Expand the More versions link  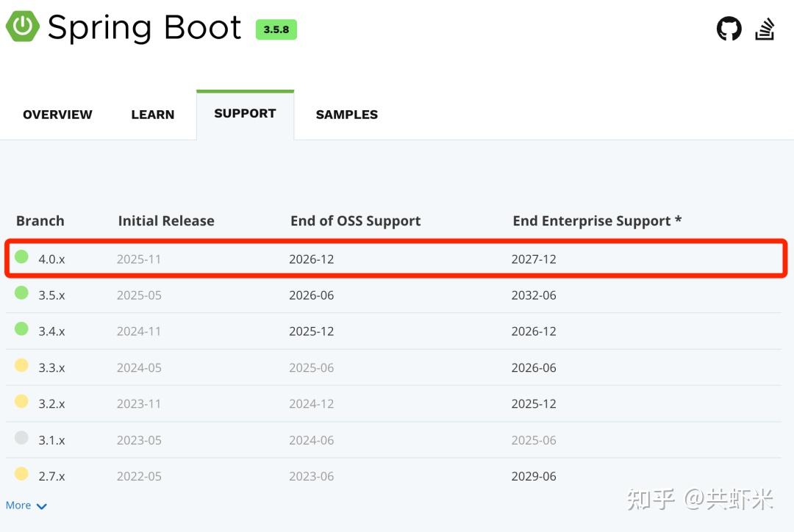26,505
